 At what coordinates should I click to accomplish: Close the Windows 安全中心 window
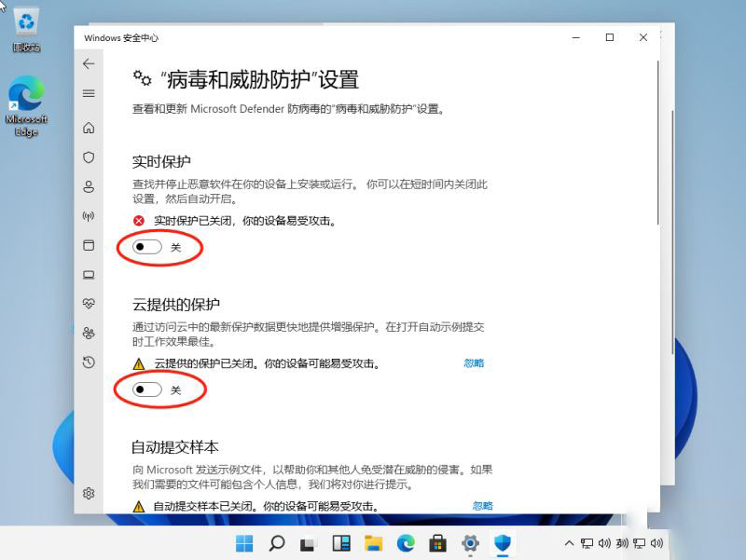pos(643,37)
